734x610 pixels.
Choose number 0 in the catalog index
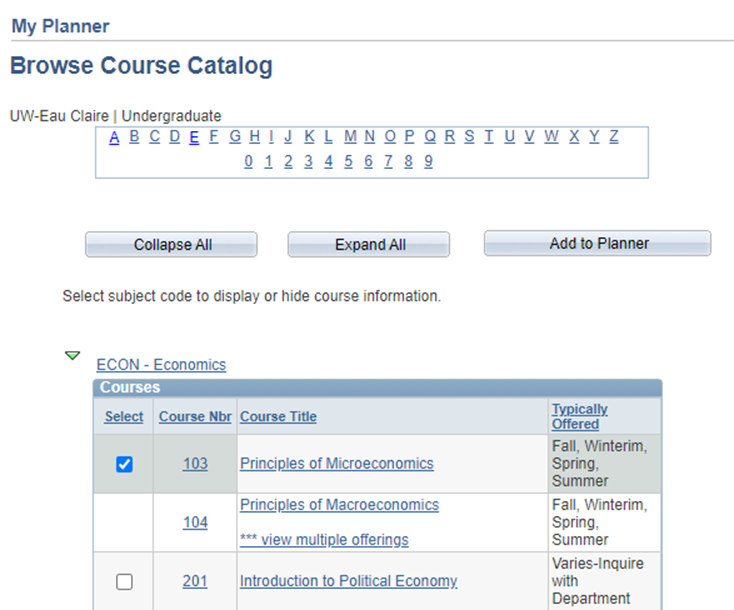point(249,162)
